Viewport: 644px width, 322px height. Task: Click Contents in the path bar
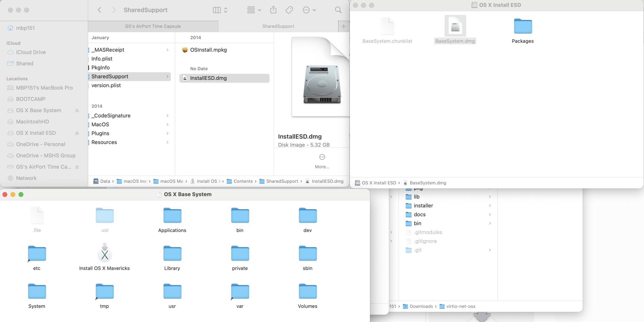240,181
